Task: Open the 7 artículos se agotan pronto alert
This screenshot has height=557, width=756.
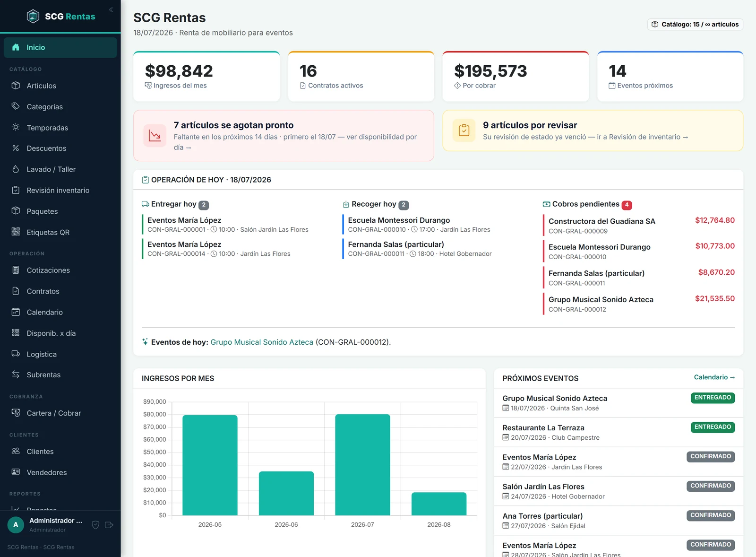Action: (x=283, y=136)
